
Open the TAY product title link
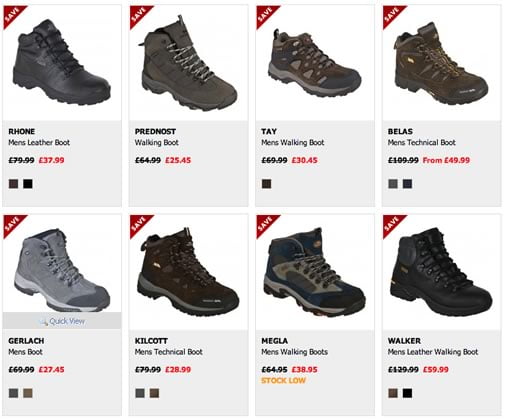tap(269, 131)
